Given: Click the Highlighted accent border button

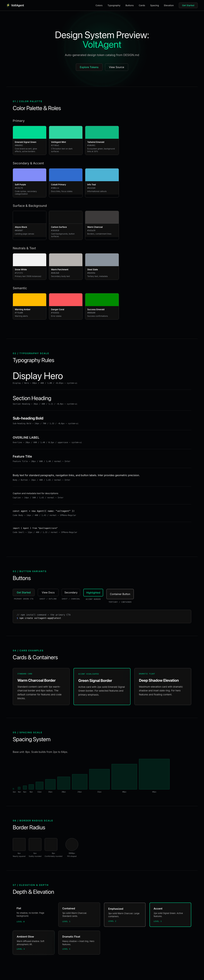Looking at the screenshot, I should coord(93,592).
